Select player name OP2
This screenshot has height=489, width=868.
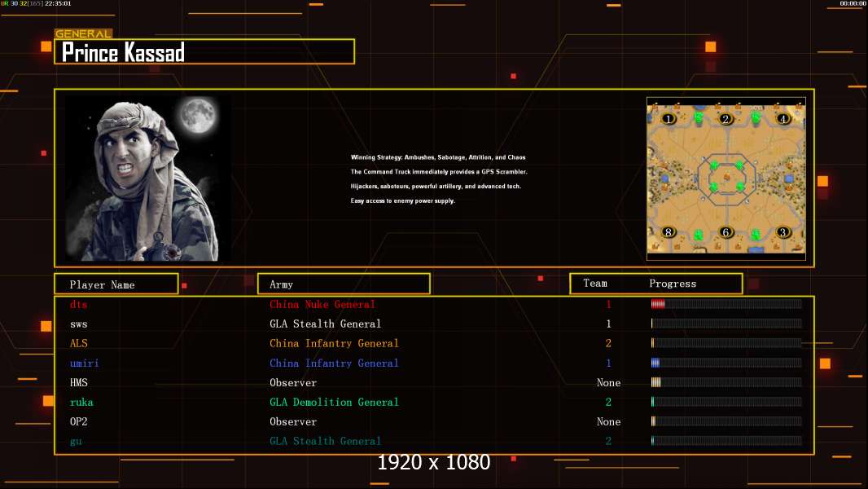79,421
